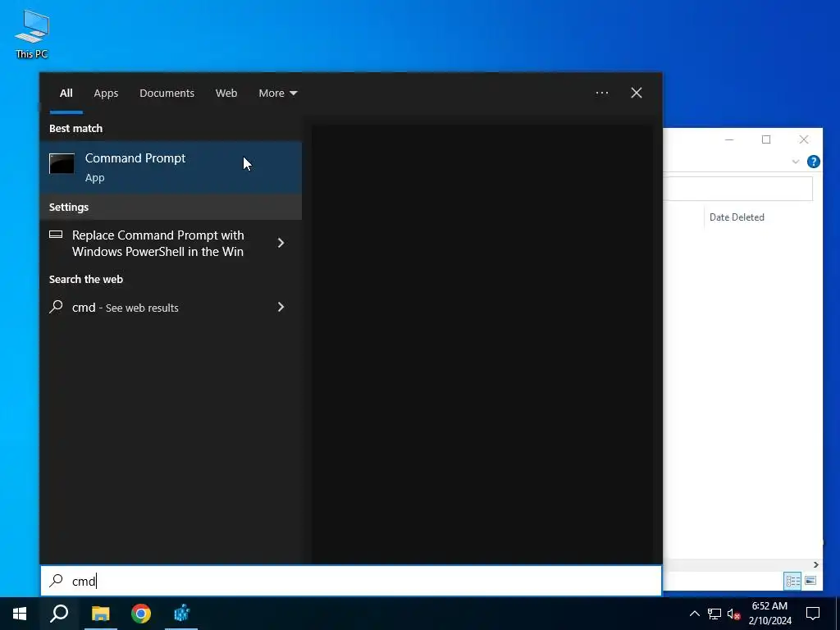
Task: Click right arrow of background horizontal scrollbar
Action: click(x=816, y=564)
